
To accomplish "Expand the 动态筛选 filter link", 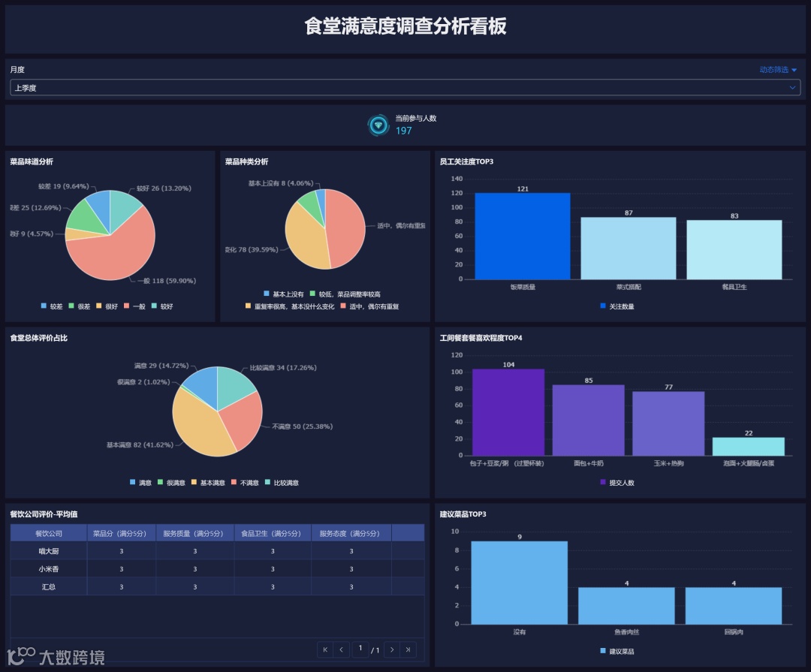I will click(778, 69).
